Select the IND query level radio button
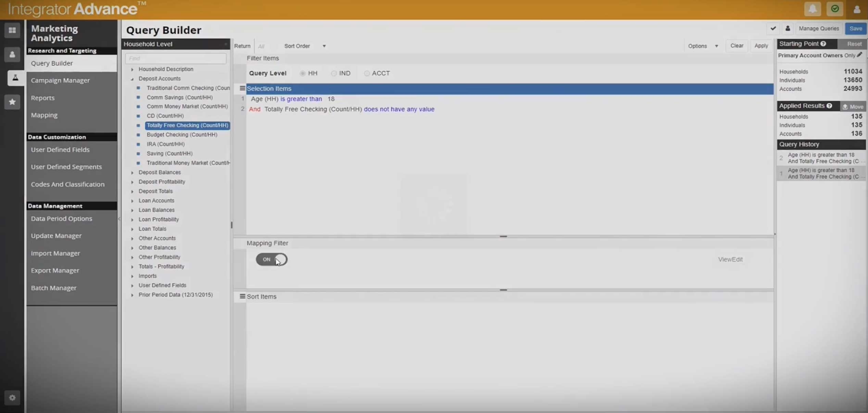Screen dimensions: 868x413 (x=334, y=73)
